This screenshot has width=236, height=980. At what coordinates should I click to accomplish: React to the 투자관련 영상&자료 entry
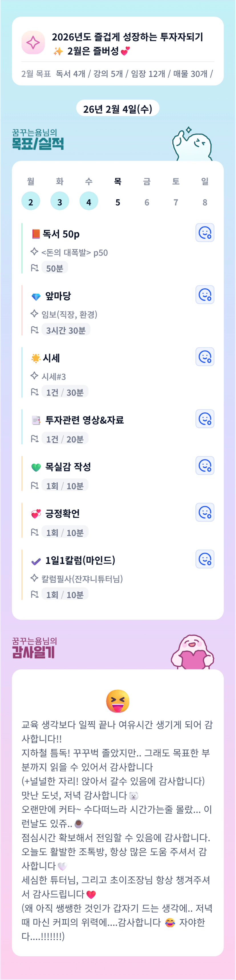(x=205, y=418)
